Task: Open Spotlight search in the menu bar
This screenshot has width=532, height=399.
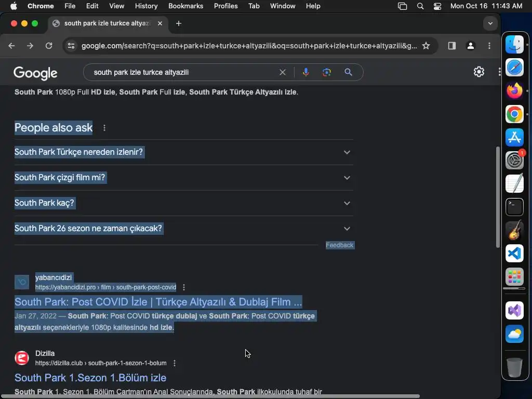Action: point(420,6)
